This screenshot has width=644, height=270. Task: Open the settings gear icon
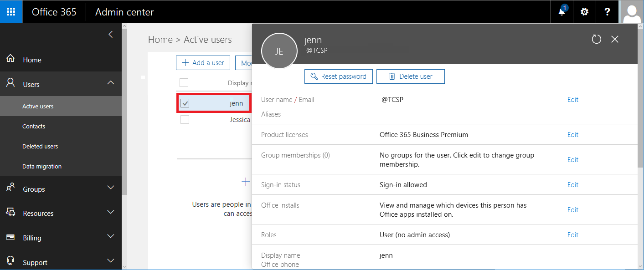(x=584, y=12)
